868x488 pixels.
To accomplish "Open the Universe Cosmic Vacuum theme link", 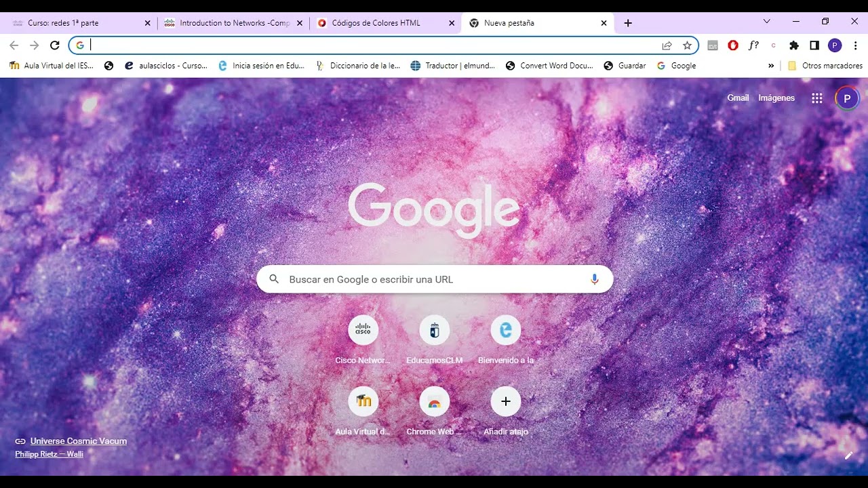I will tap(79, 441).
